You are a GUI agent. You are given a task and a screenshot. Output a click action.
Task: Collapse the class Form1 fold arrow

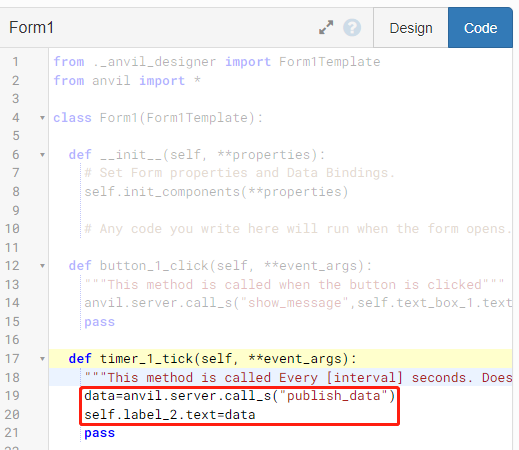pos(42,118)
